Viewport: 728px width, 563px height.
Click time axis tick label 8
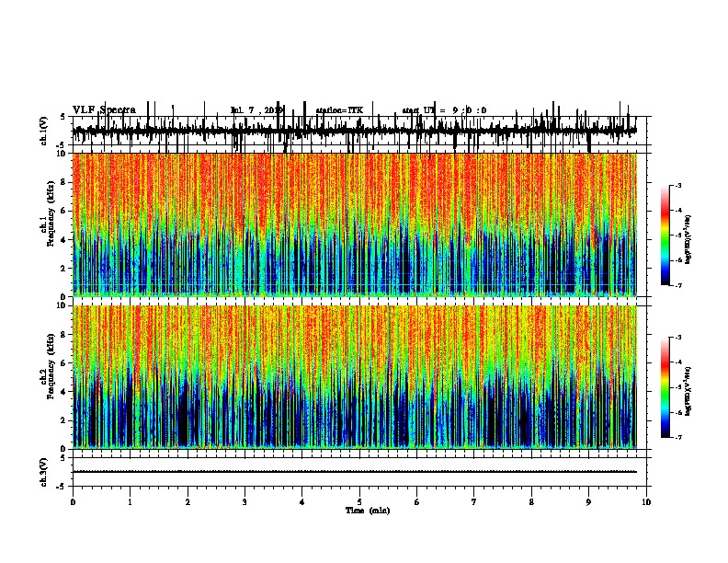click(x=531, y=502)
